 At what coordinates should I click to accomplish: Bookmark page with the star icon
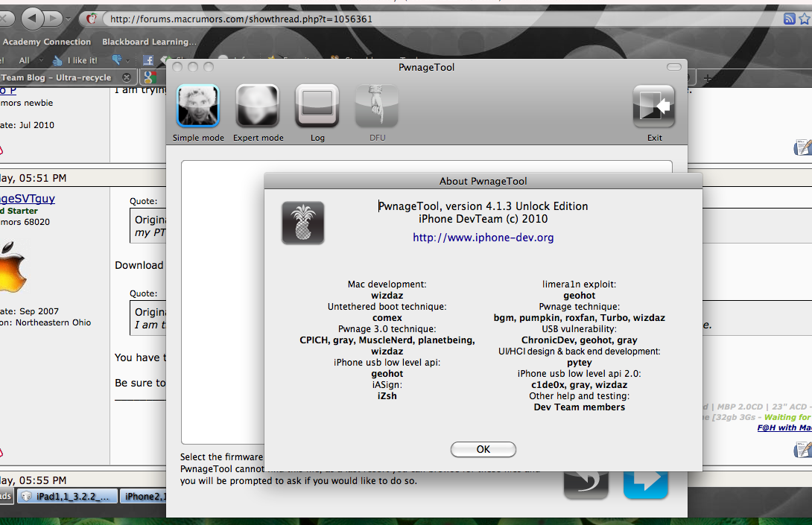tap(805, 19)
